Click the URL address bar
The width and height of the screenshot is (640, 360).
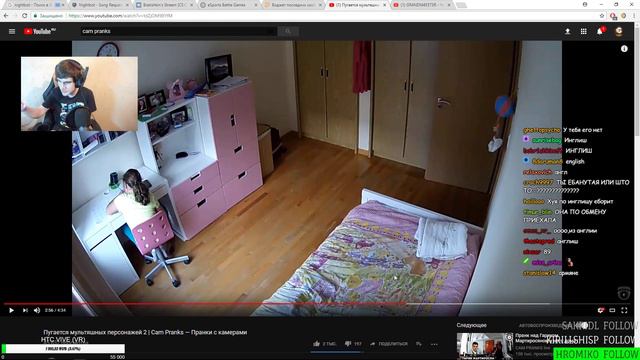pos(316,16)
